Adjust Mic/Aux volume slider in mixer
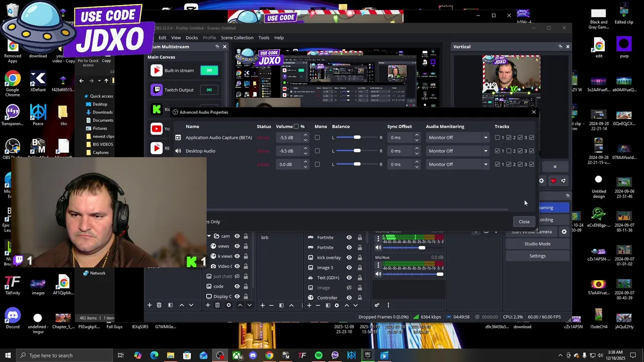This screenshot has width=644, height=362. point(413,274)
